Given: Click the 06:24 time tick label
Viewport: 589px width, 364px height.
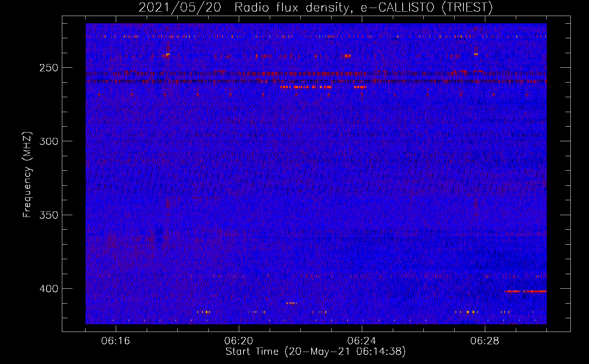Looking at the screenshot, I should pos(362,341).
